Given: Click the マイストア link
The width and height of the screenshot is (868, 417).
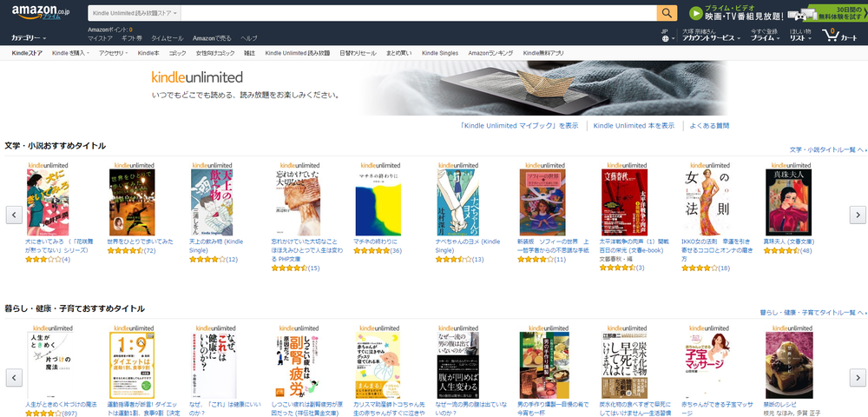Looking at the screenshot, I should click(x=100, y=38).
